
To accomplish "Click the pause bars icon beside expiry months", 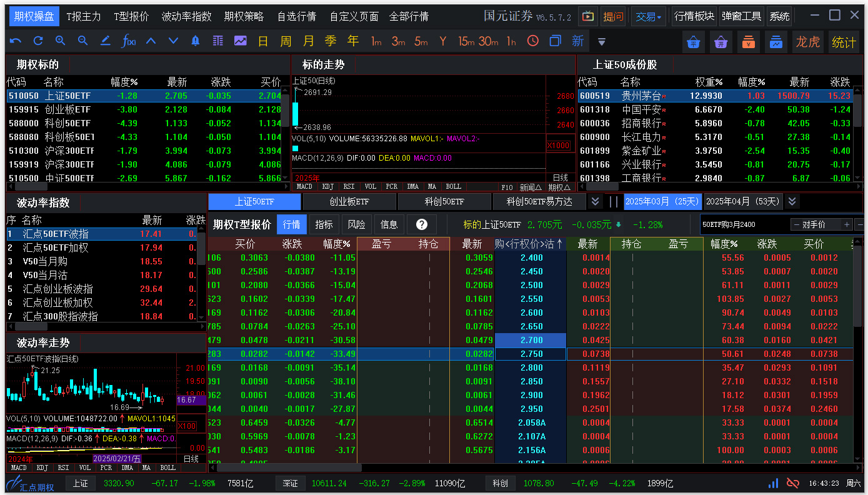I will click(614, 202).
